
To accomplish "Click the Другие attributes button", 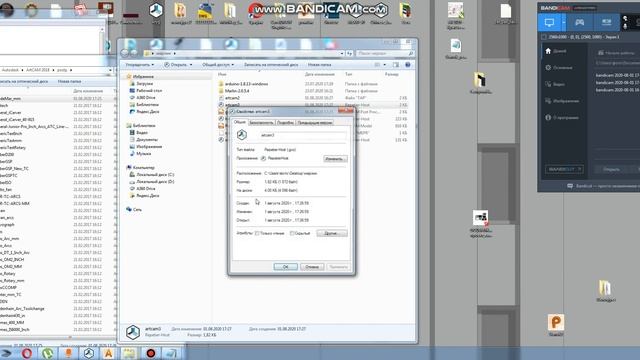I will 332,233.
